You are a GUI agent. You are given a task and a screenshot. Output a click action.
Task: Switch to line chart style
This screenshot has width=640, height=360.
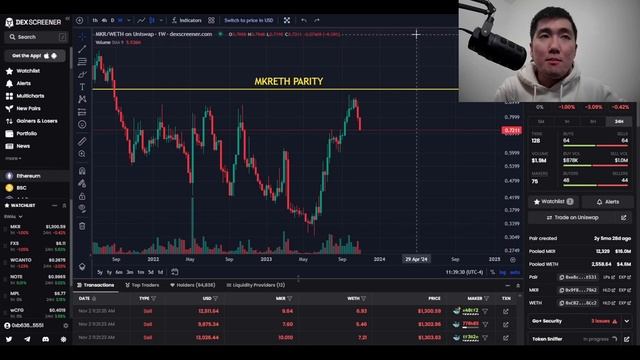pyautogui.click(x=141, y=20)
